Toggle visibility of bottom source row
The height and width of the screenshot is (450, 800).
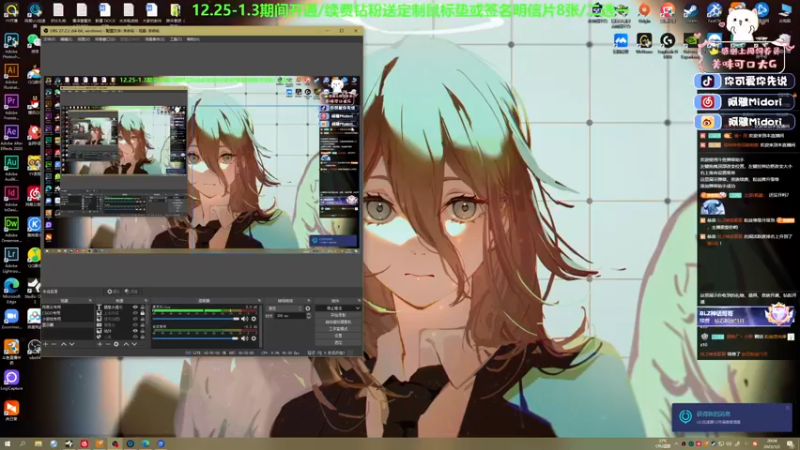coord(135,336)
